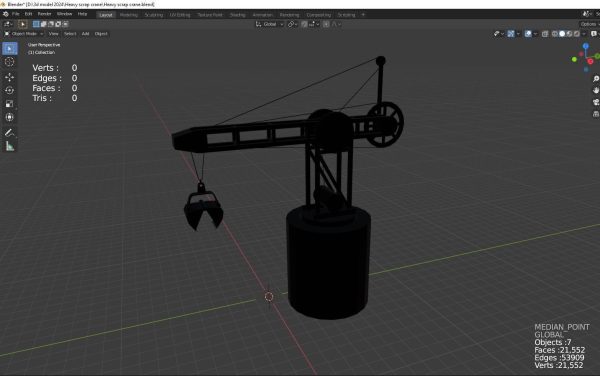The height and width of the screenshot is (376, 600).
Task: Switch to the Shading workspace tab
Action: [x=238, y=15]
